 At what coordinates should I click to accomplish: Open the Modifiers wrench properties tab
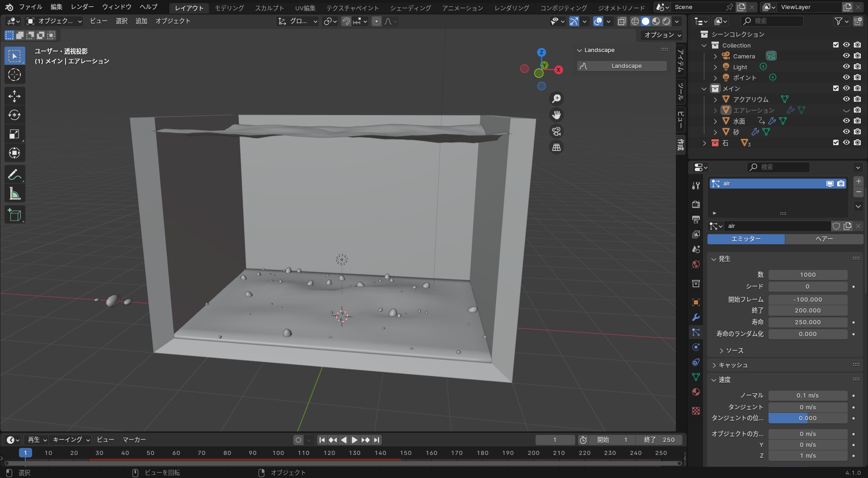(696, 317)
